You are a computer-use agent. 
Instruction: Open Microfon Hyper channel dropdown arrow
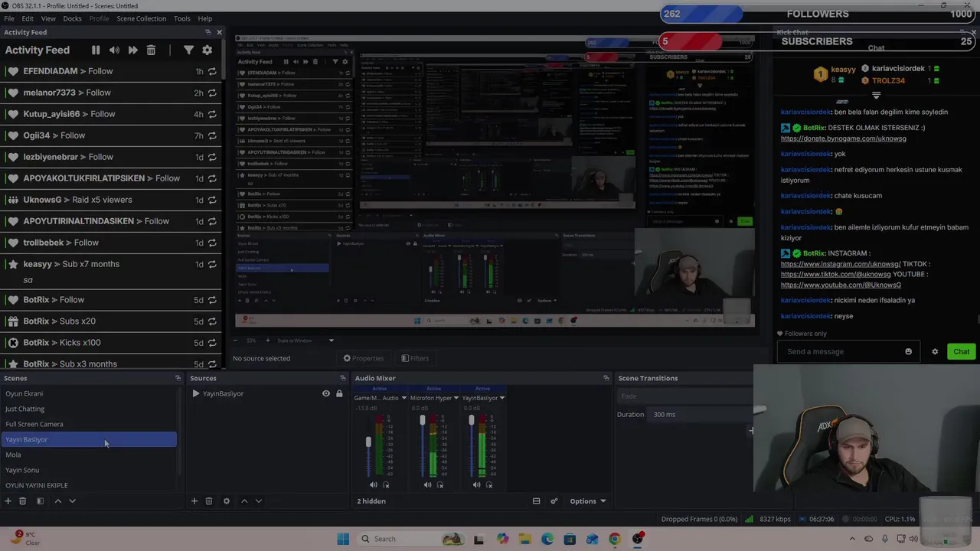[456, 398]
